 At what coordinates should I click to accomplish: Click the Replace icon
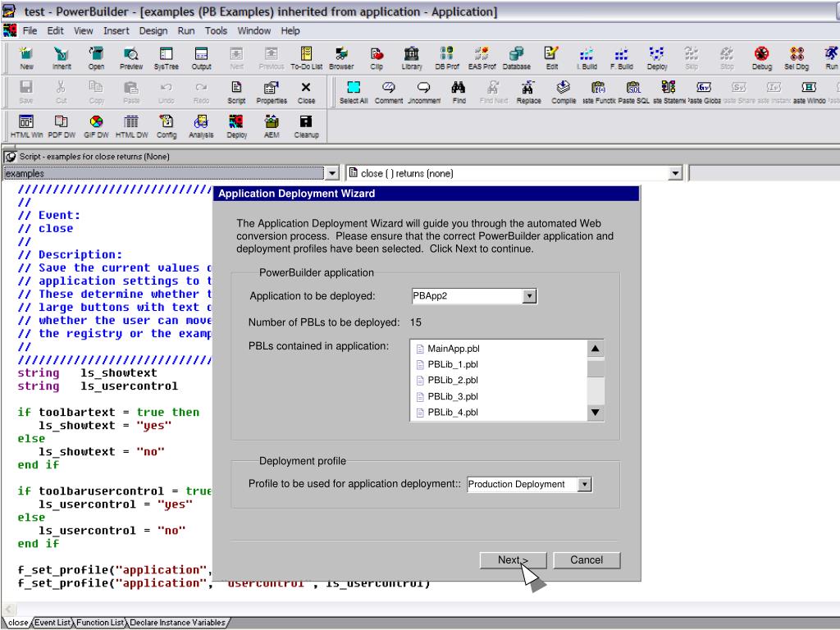point(529,92)
